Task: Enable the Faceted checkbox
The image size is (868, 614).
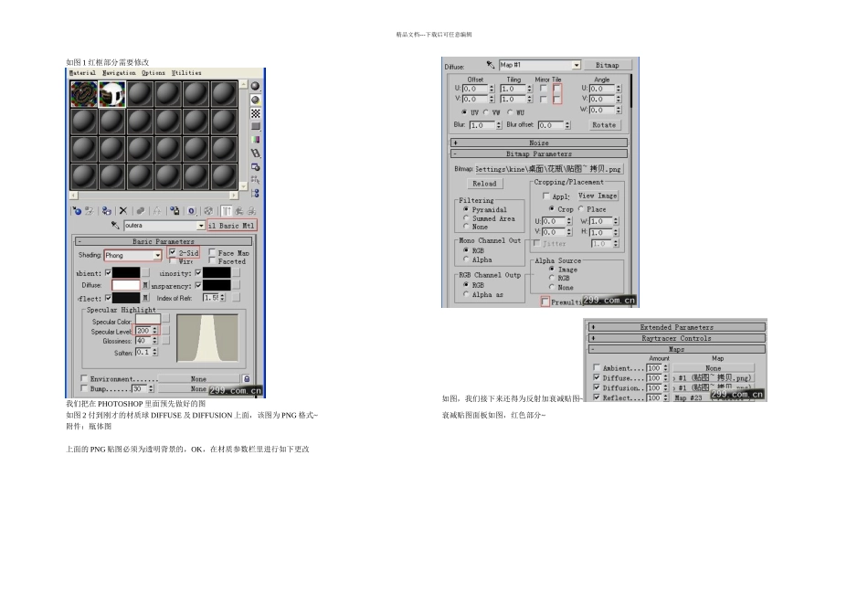Action: coord(212,260)
